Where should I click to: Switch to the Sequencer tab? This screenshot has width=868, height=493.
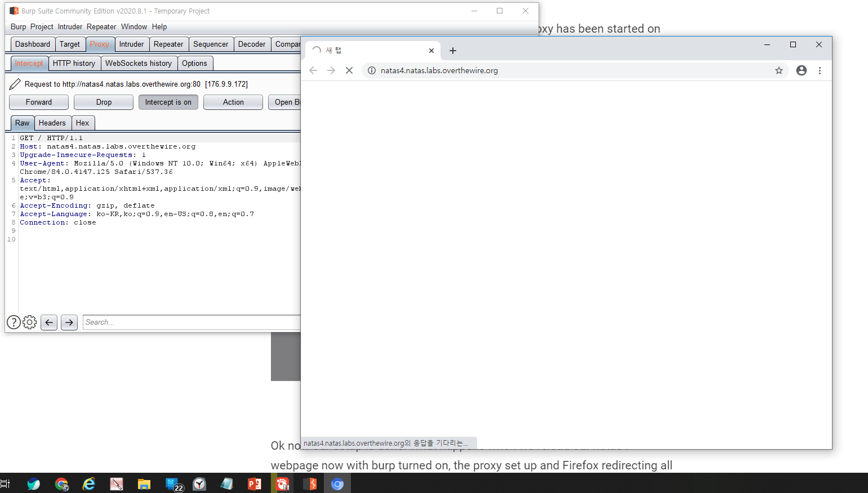click(x=211, y=44)
